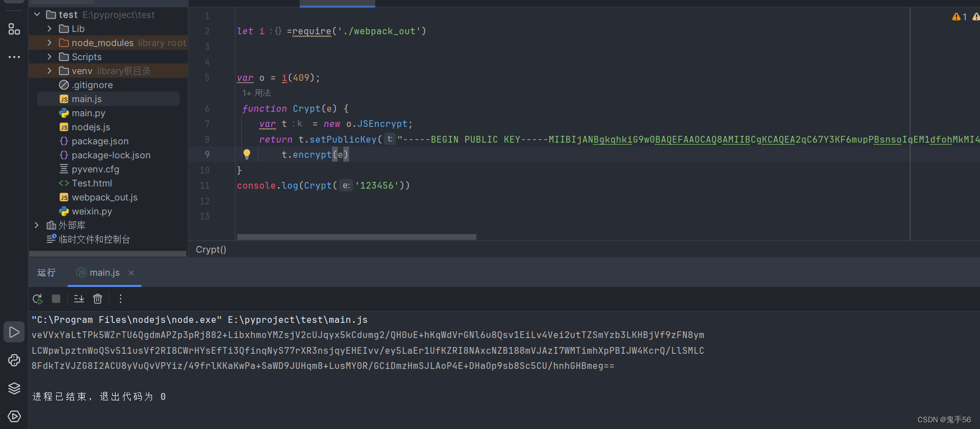Clear console output with trash icon

point(98,299)
